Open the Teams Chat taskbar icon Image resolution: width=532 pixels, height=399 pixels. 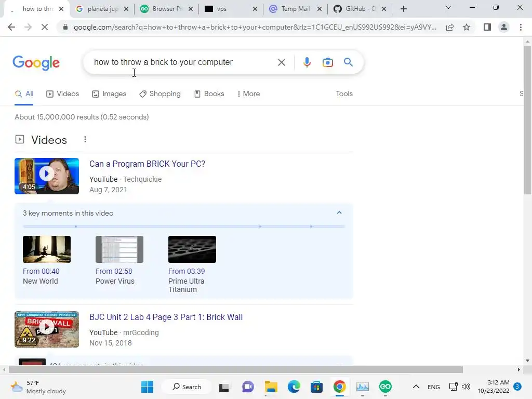[x=248, y=387]
